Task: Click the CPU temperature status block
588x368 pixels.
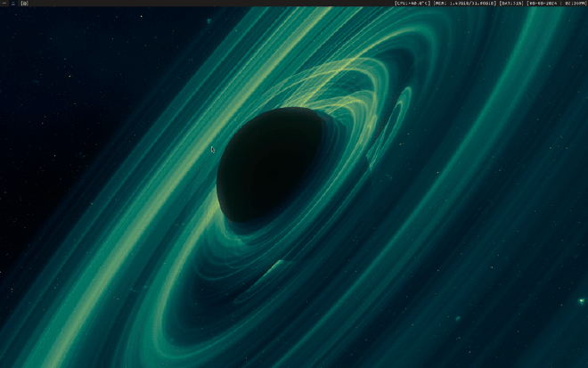Action: (412, 4)
